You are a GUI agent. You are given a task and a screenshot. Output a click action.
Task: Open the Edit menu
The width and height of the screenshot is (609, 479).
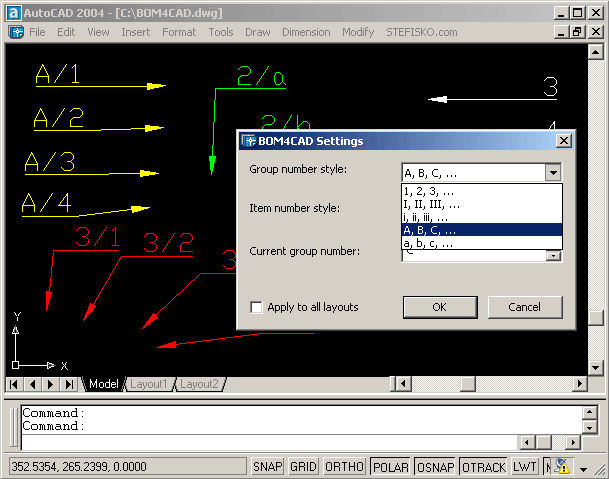point(66,32)
